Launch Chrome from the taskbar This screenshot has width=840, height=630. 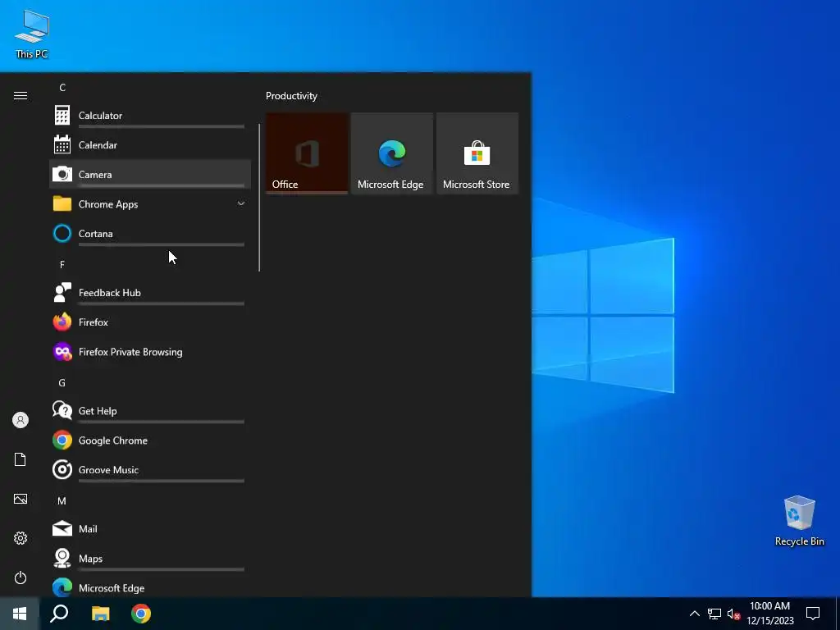click(x=141, y=614)
